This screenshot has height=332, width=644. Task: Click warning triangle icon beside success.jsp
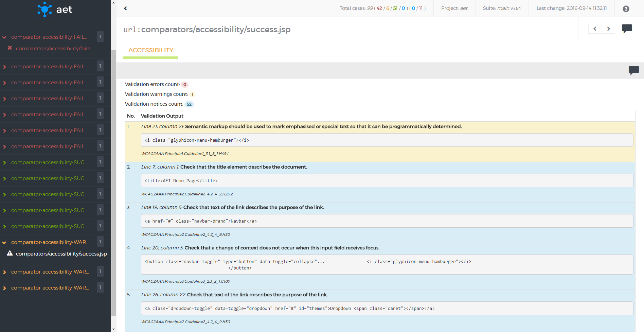point(10,254)
